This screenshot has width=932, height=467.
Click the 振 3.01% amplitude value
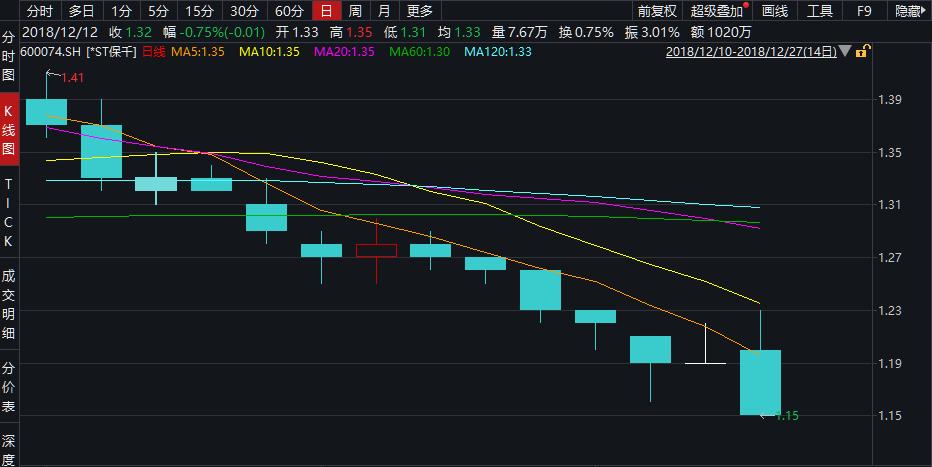(x=652, y=32)
